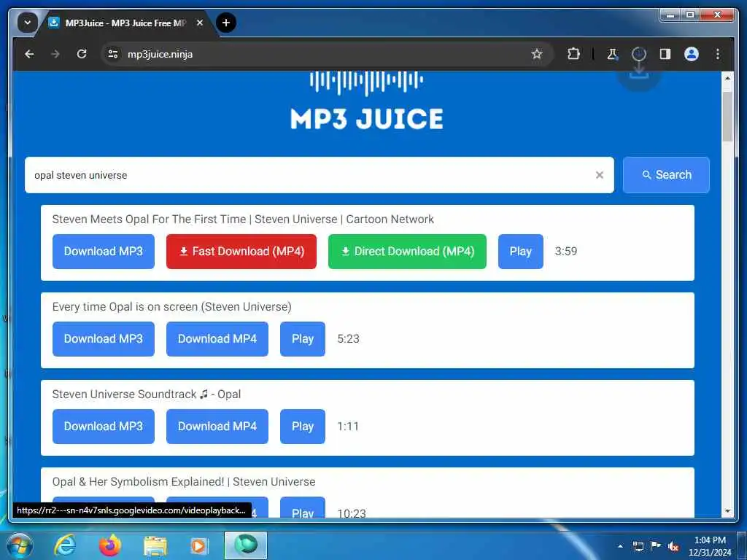
Task: Launch Internet Explorer from taskbar
Action: pos(65,545)
